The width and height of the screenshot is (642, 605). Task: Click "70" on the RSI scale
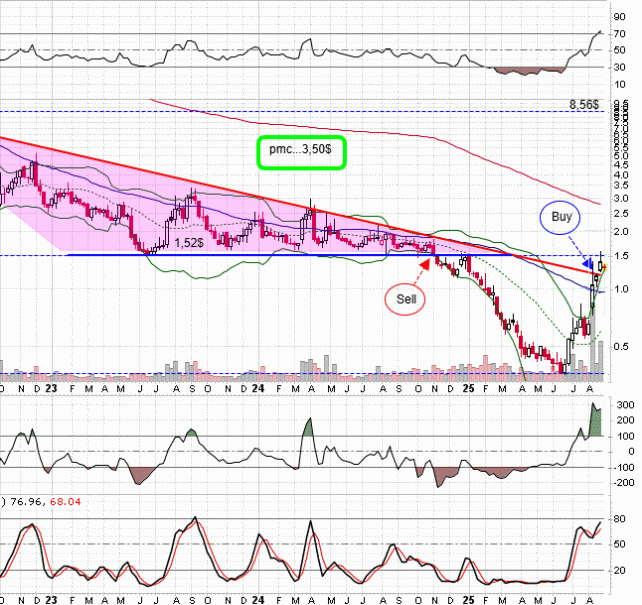pos(619,34)
